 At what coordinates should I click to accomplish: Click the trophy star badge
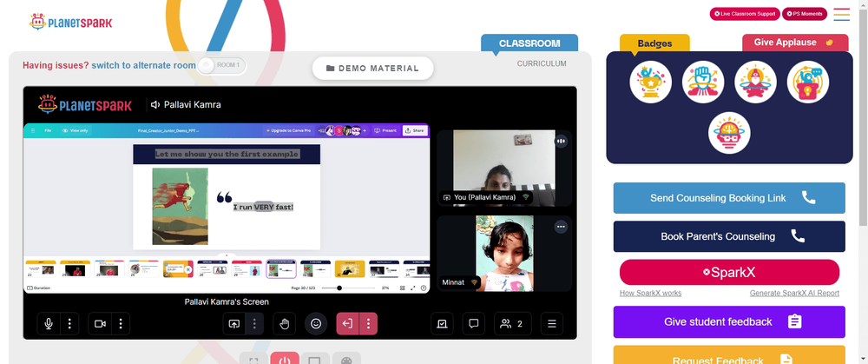point(650,82)
